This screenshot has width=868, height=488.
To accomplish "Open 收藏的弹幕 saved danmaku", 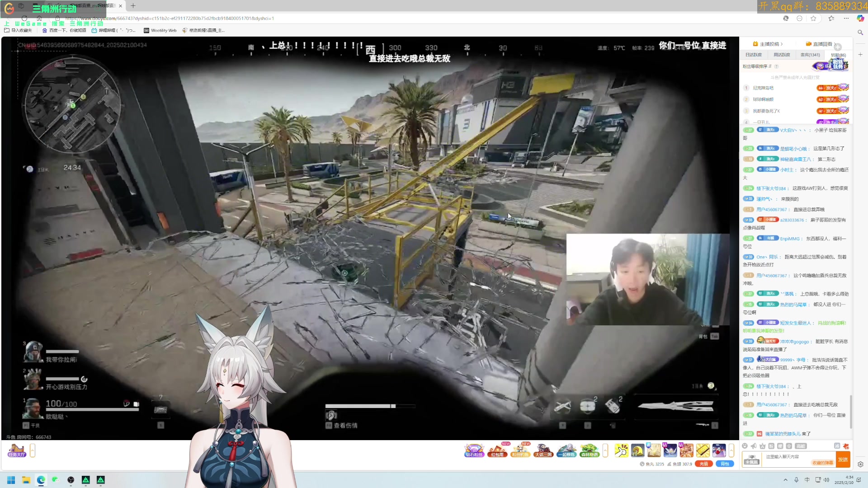I will click(823, 463).
